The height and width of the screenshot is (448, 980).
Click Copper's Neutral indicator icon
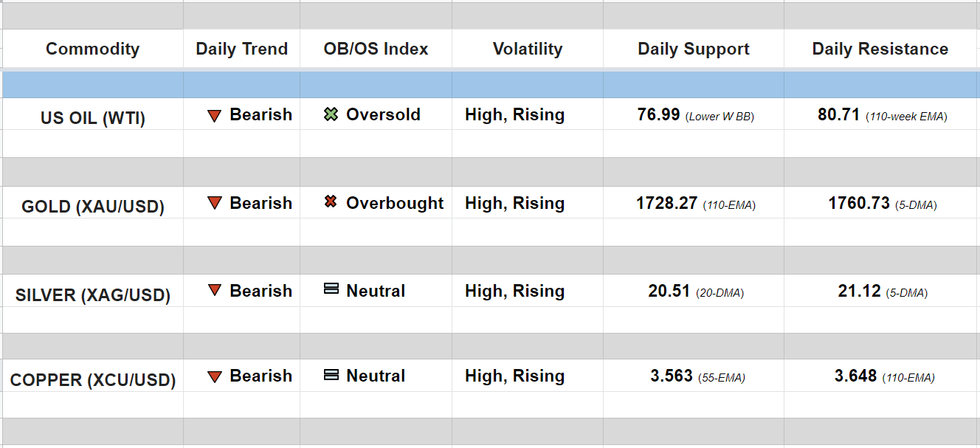click(x=331, y=376)
